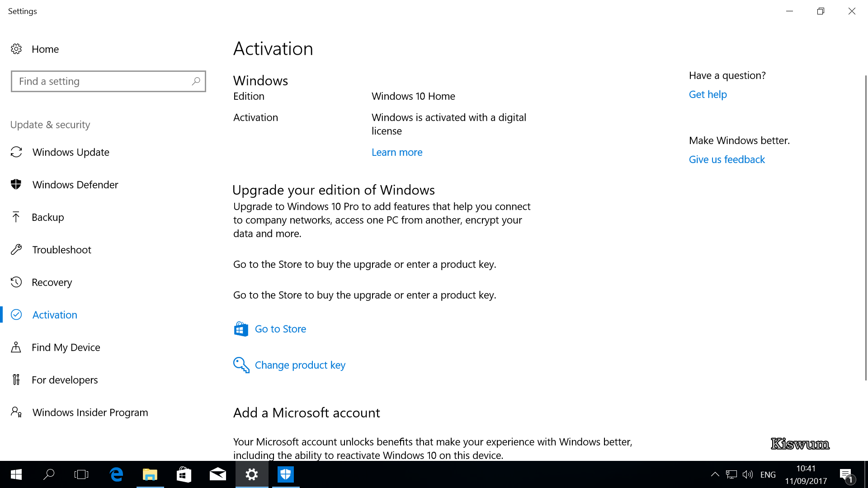Open the Mail app from the taskbar

[x=218, y=474]
